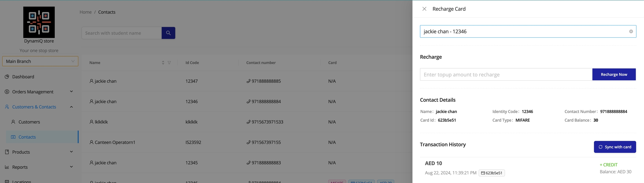The height and width of the screenshot is (183, 644).
Task: Click the 623b5e51 card tag in history
Action: coord(492,173)
